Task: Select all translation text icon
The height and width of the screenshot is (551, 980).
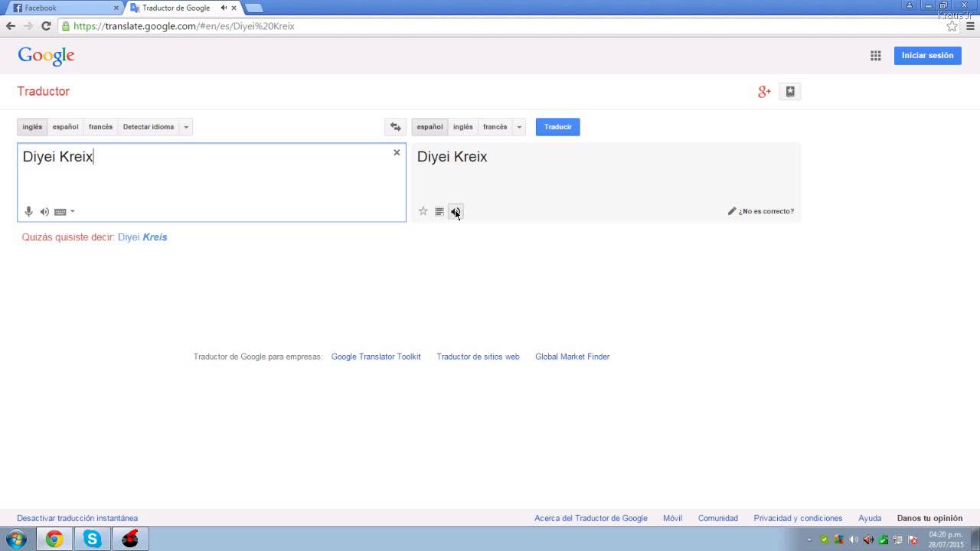Action: [439, 211]
